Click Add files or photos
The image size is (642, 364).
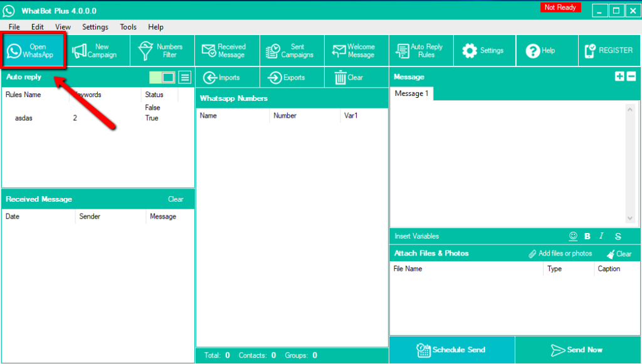pyautogui.click(x=560, y=254)
